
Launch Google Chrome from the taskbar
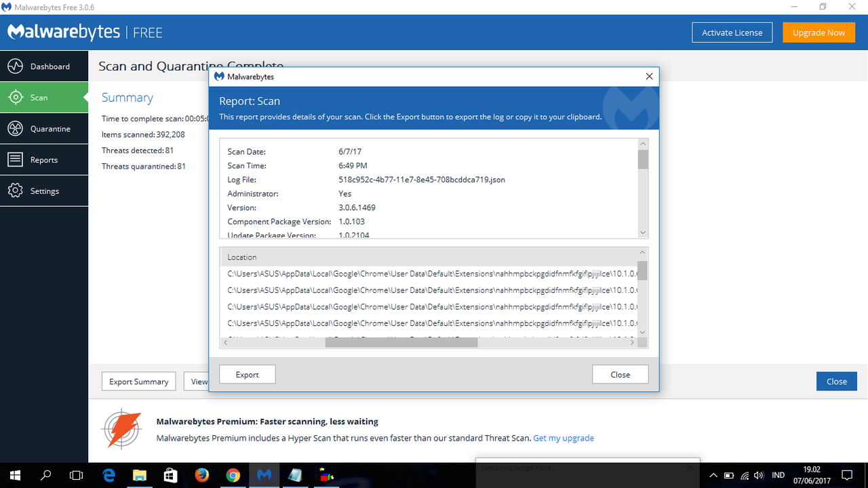click(x=233, y=475)
